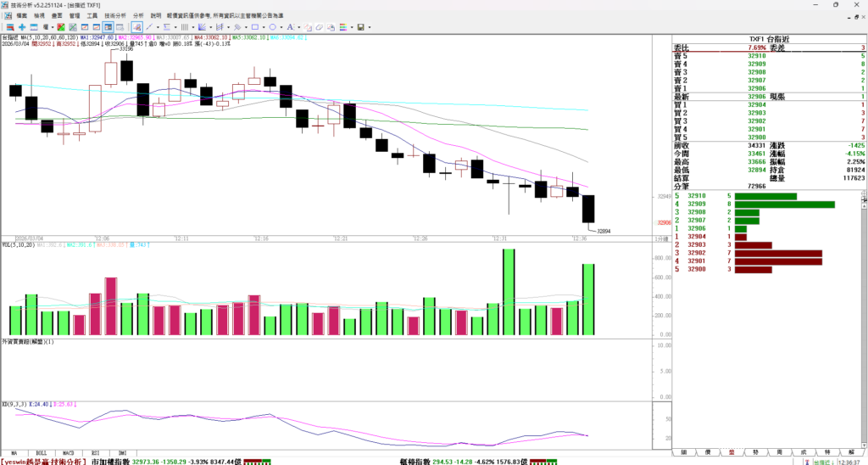Image resolution: width=868 pixels, height=465 pixels.
Task: Select the RSI indicator tab
Action: [x=96, y=453]
